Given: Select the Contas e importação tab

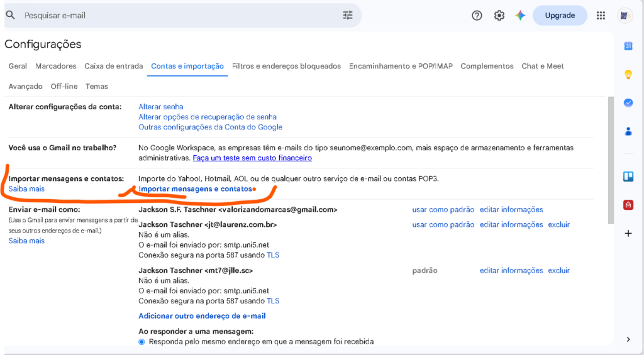Looking at the screenshot, I should (187, 66).
